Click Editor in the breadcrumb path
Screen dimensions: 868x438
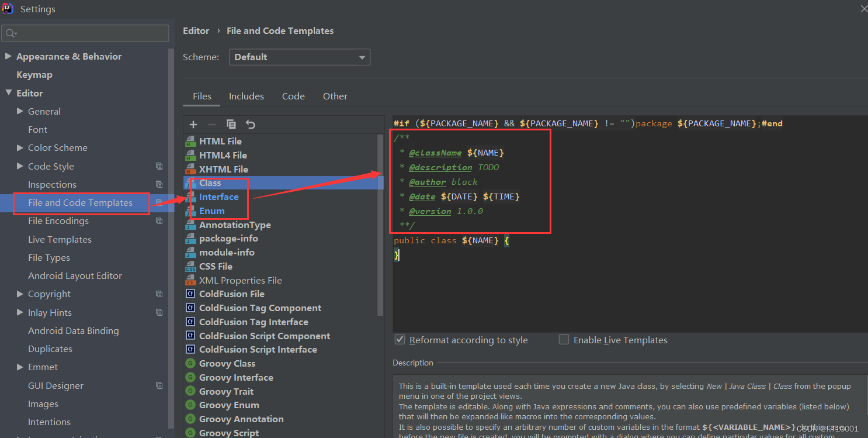coord(196,31)
